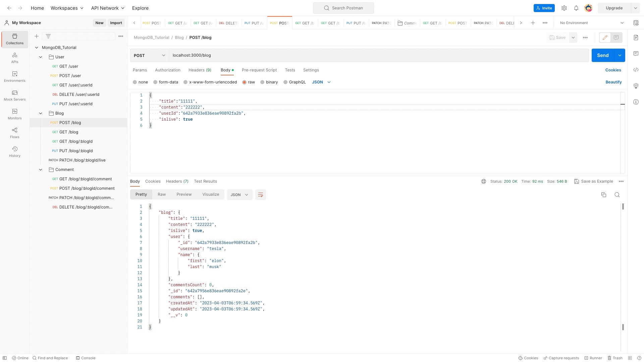This screenshot has width=644, height=362.
Task: Click the Cookies link near Send
Action: [x=613, y=70]
